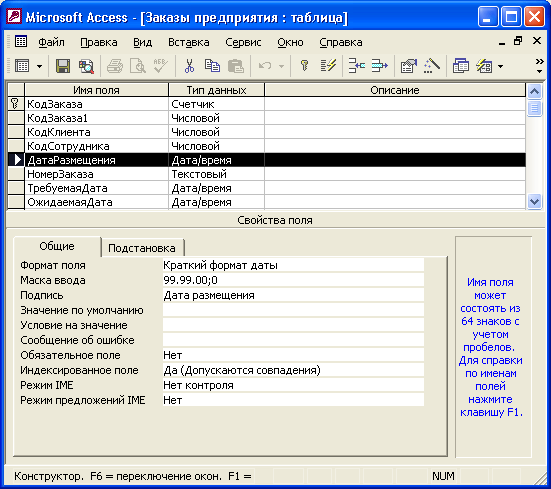
Task: Click the Delete Rows icon
Action: [x=380, y=66]
